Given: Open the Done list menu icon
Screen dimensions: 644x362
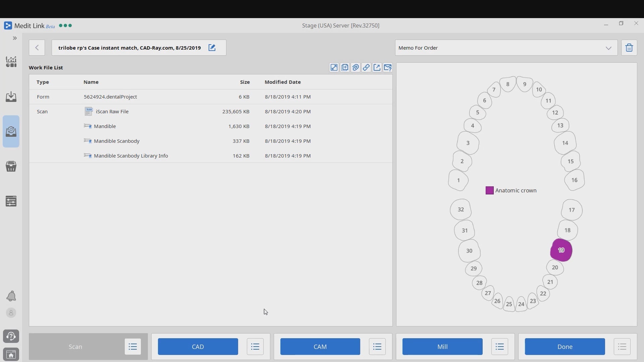Looking at the screenshot, I should coord(622,347).
